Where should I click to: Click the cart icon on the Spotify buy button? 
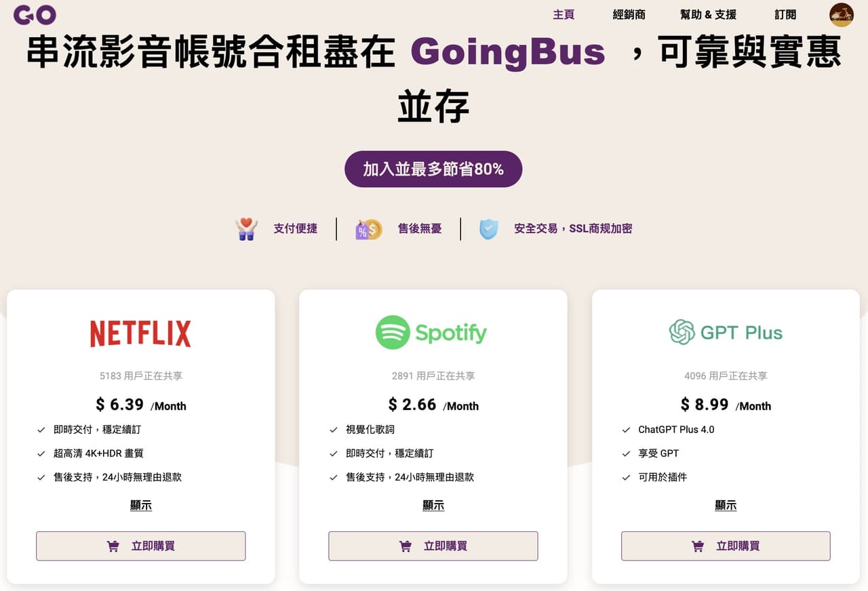tap(405, 546)
